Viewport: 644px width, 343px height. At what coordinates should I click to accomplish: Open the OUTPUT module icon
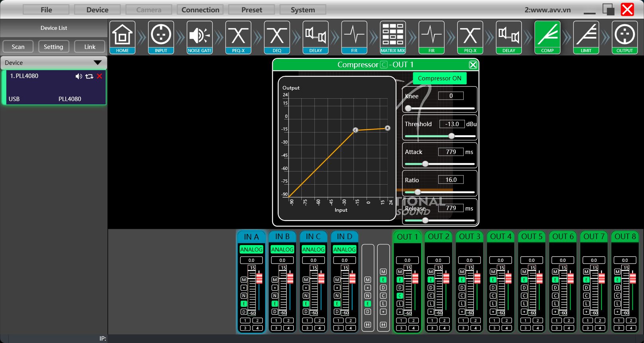tap(624, 37)
